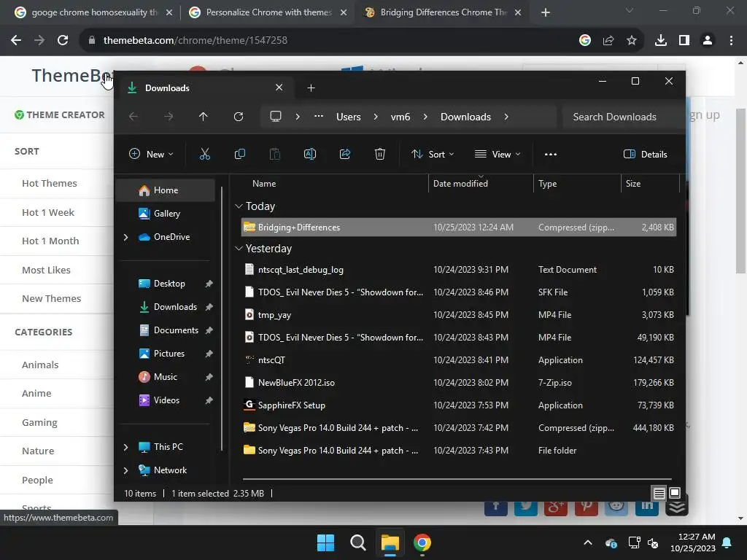Collapse the Yesterday group
Screen dimensions: 747x560
[239, 249]
